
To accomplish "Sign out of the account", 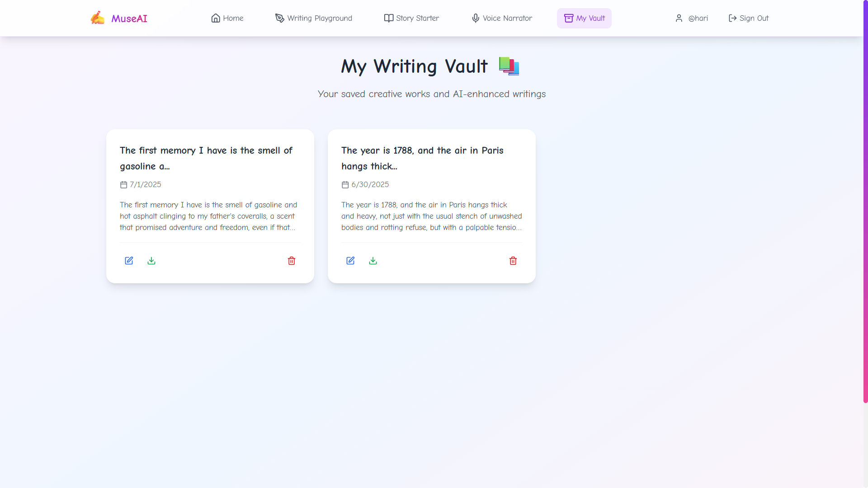I will click(749, 18).
